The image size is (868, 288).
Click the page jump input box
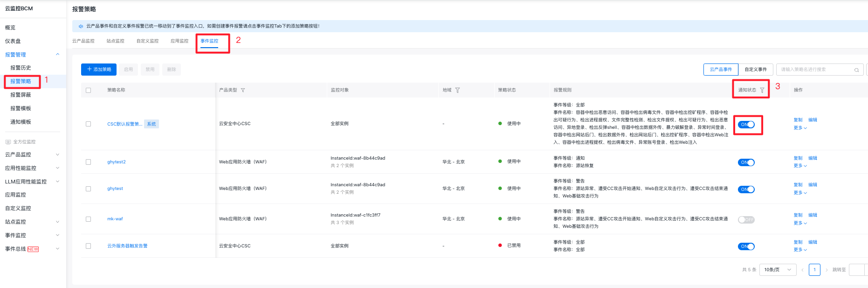click(858, 270)
